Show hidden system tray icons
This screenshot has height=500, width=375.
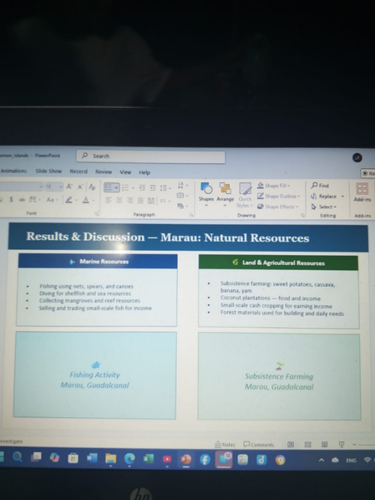pyautogui.click(x=321, y=460)
